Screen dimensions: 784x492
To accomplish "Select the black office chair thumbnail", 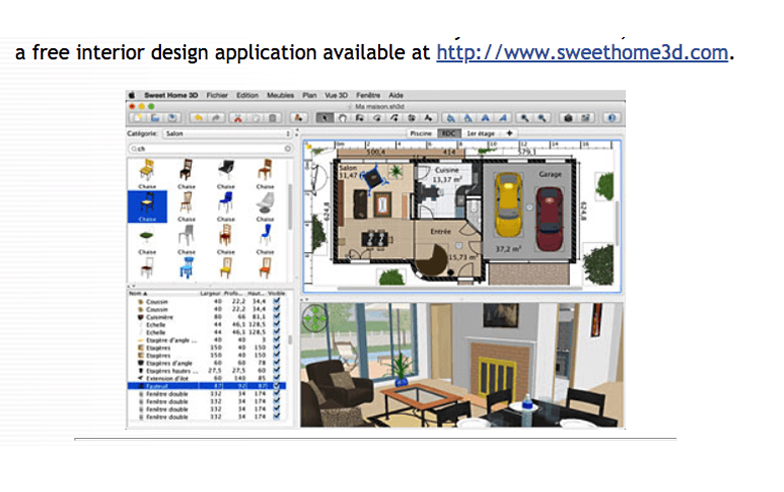I will point(226,170).
